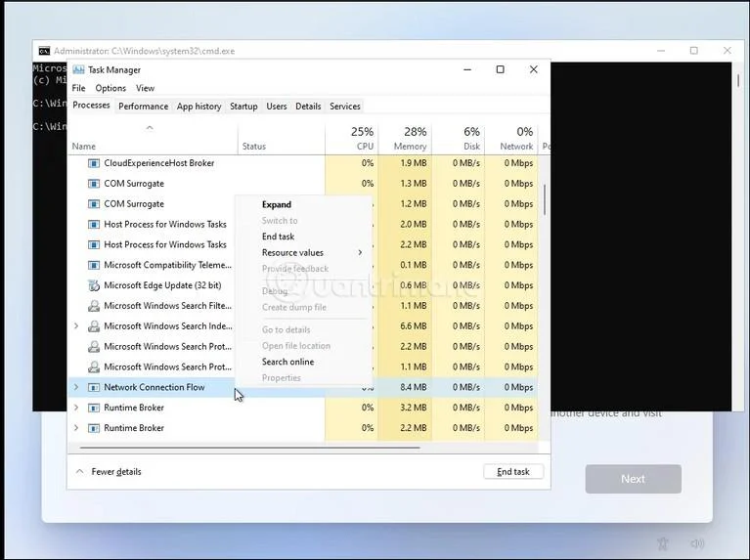Click sort arrow above Name column
This screenshot has height=560, width=750.
[150, 128]
